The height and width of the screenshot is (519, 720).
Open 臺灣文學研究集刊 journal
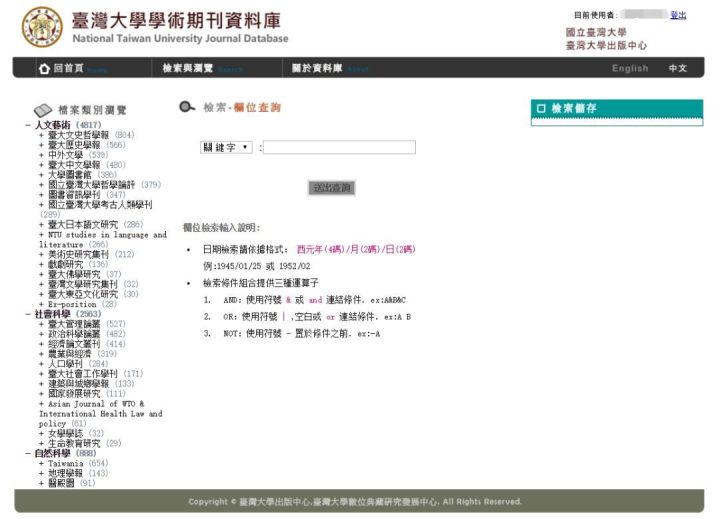[83, 284]
